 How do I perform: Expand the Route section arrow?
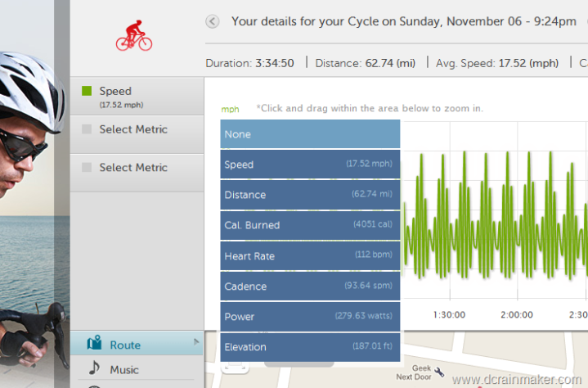tap(196, 342)
